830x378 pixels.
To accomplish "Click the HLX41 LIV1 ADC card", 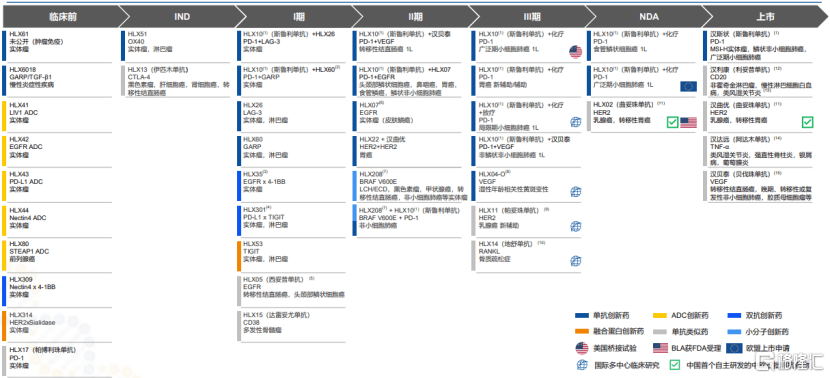I will (57, 116).
